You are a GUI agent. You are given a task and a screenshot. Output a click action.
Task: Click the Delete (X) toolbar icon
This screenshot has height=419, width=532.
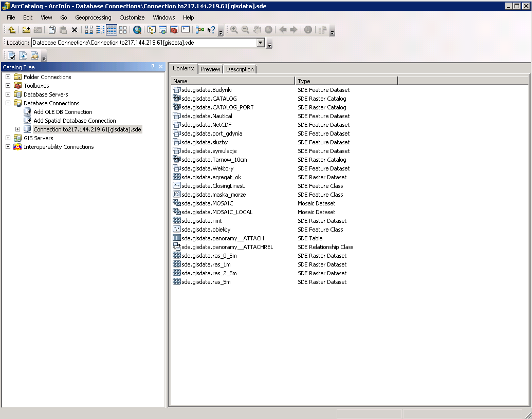[75, 30]
